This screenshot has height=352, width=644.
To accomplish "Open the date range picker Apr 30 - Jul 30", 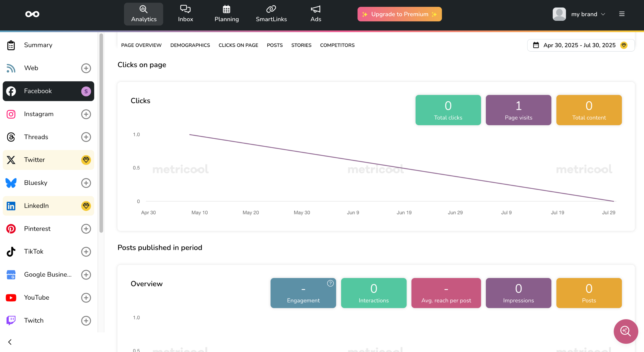I will tap(581, 45).
